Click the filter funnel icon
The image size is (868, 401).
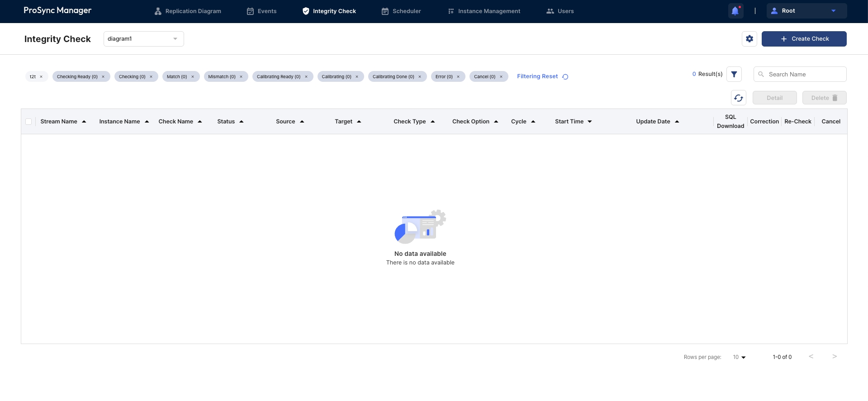pyautogui.click(x=734, y=74)
